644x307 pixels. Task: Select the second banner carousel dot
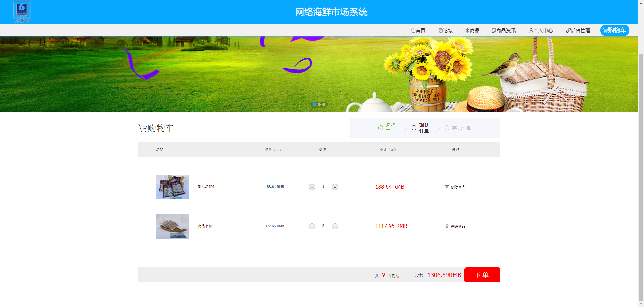[x=319, y=104]
